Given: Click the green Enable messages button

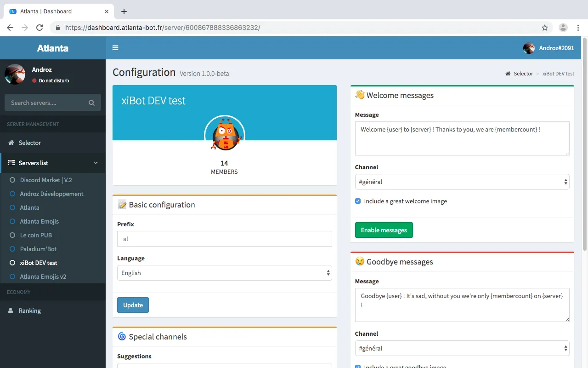Looking at the screenshot, I should (384, 230).
